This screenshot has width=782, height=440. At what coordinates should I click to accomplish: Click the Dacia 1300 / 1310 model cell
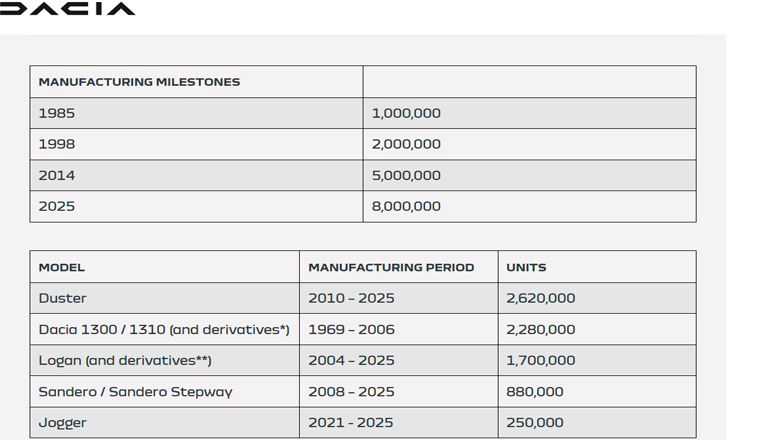click(x=164, y=329)
